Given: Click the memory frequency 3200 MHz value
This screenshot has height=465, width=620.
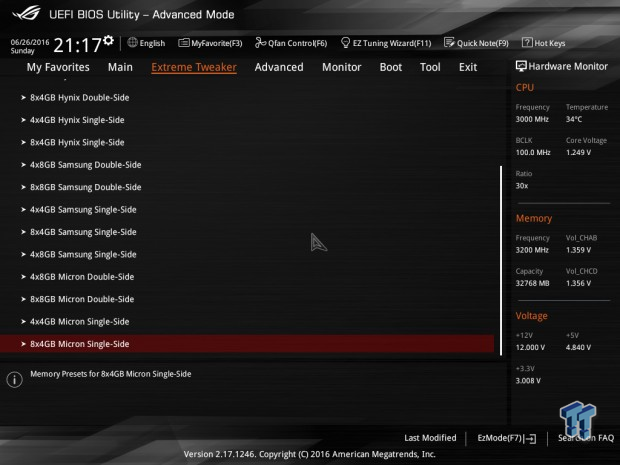Looking at the screenshot, I should [532, 250].
